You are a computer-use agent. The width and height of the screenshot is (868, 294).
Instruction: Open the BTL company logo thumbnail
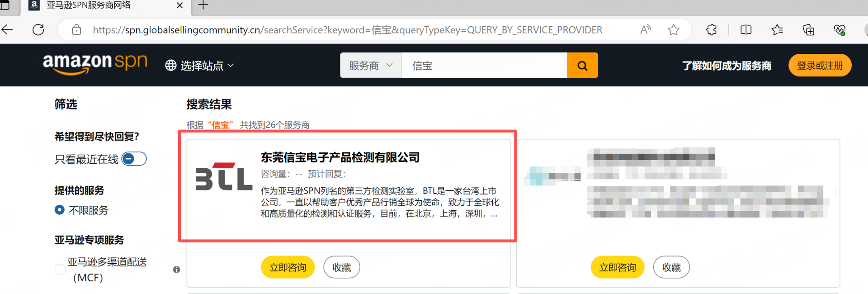[x=224, y=176]
